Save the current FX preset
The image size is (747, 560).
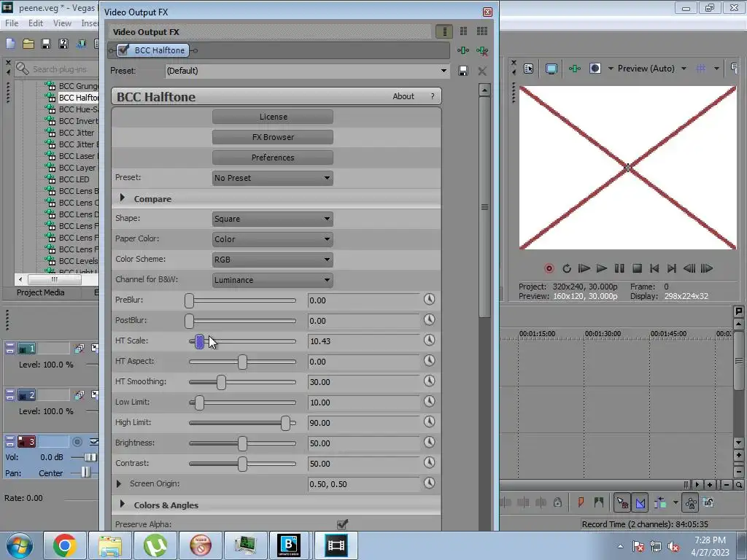coord(462,71)
